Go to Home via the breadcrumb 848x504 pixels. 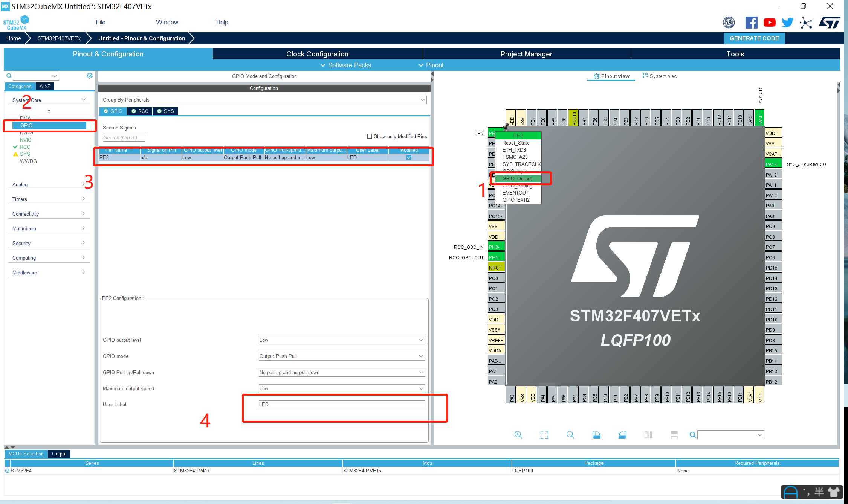pyautogui.click(x=13, y=38)
